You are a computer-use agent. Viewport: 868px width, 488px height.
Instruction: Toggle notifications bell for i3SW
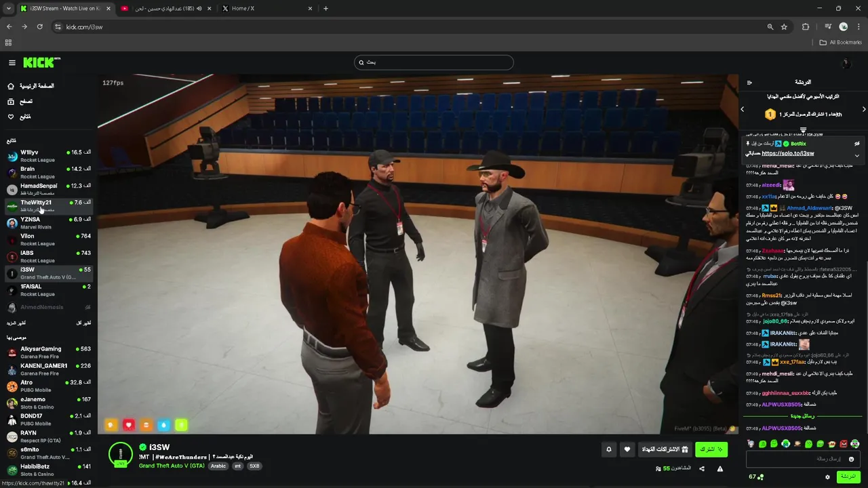point(608,449)
